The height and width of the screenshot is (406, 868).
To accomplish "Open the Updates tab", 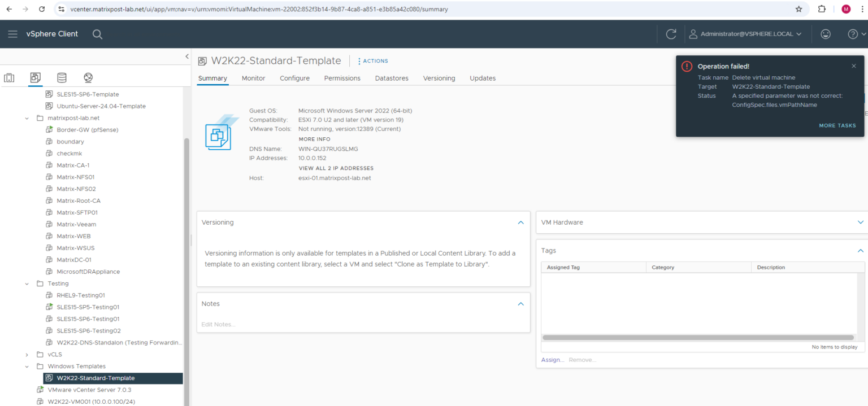I will click(x=482, y=78).
